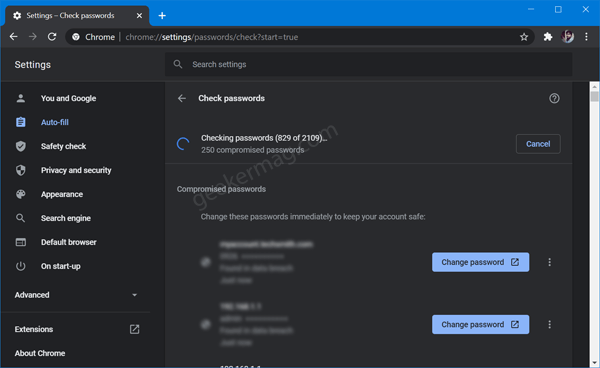This screenshot has width=600, height=368.
Task: Return from Check passwords using back arrow
Action: 182,98
